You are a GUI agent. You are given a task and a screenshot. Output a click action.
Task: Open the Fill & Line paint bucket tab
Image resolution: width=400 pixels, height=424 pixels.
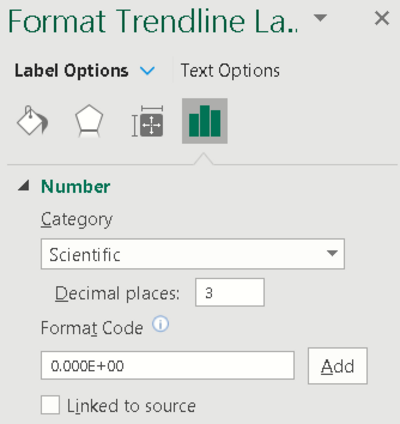(32, 121)
